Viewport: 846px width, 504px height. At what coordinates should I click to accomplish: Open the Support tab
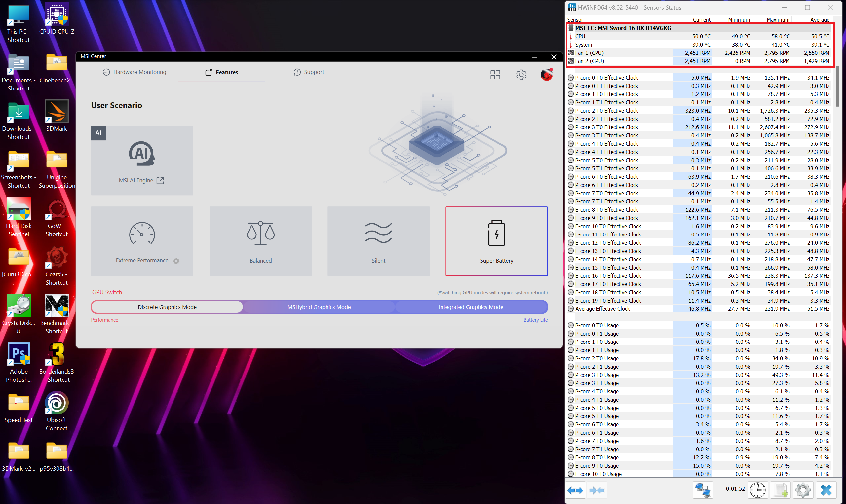[309, 72]
